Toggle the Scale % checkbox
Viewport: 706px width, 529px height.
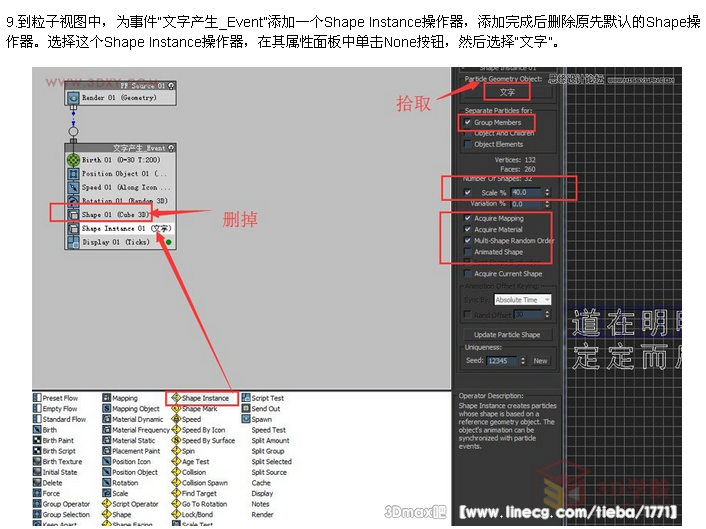coord(468,192)
